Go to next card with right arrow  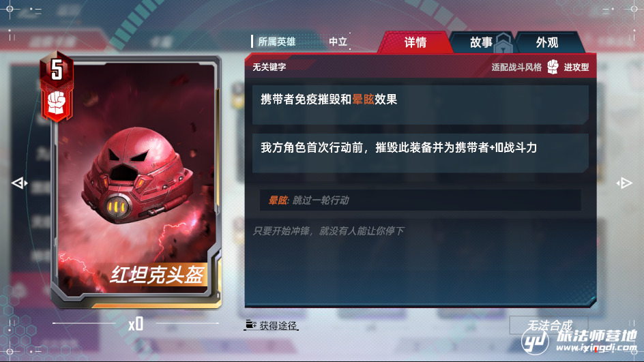(624, 183)
